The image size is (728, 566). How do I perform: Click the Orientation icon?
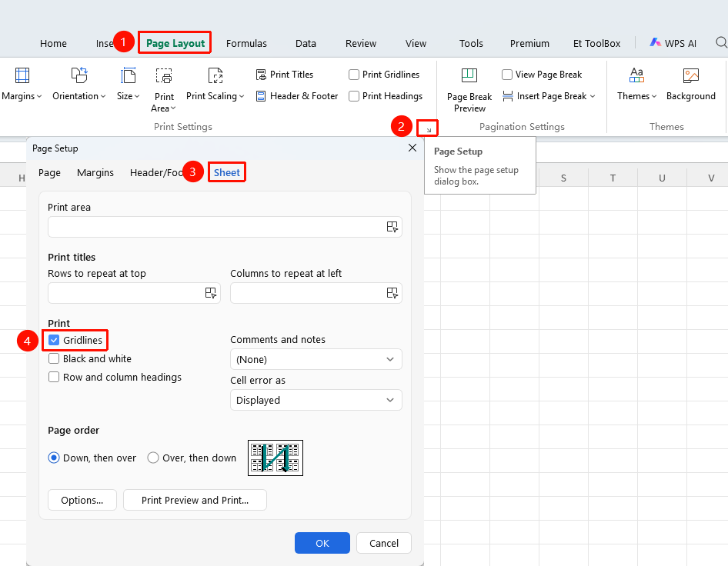point(79,75)
